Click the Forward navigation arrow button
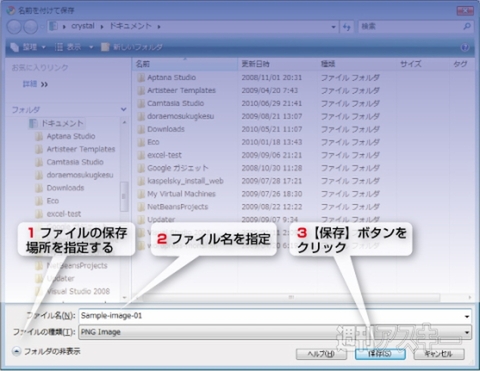 point(30,27)
